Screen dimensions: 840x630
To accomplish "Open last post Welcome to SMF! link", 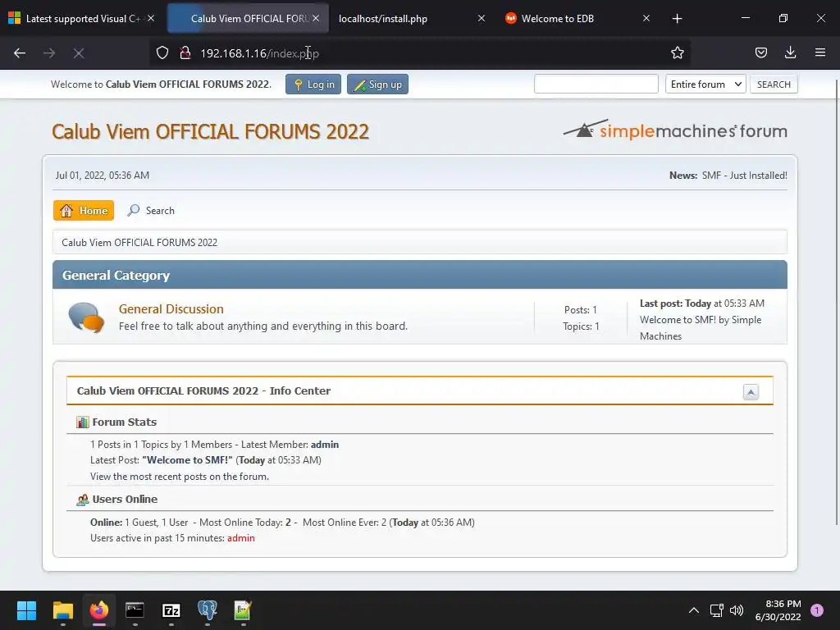I will (x=678, y=320).
